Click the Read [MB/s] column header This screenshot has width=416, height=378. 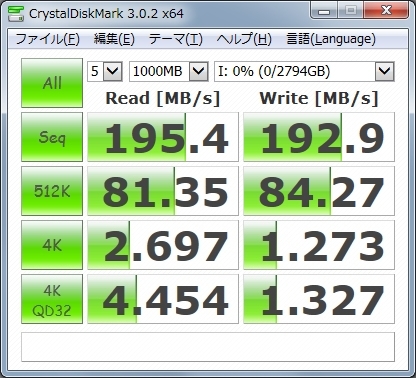click(x=163, y=98)
